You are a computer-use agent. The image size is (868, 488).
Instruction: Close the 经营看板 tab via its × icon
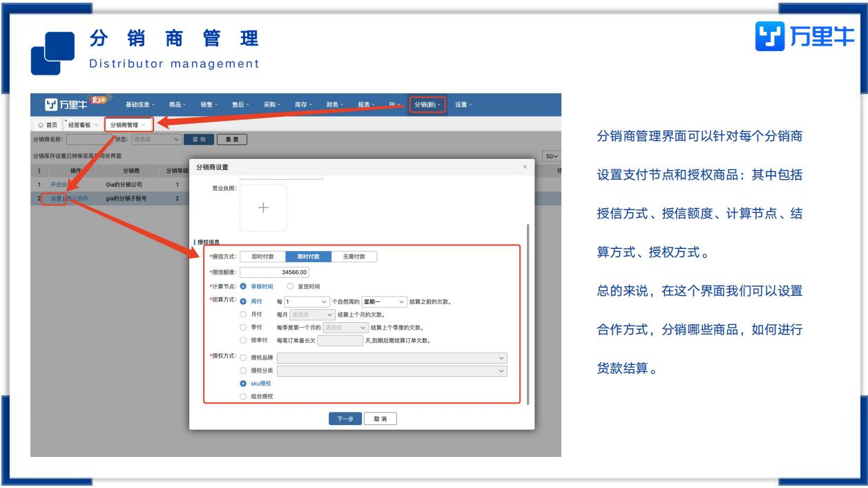point(96,125)
